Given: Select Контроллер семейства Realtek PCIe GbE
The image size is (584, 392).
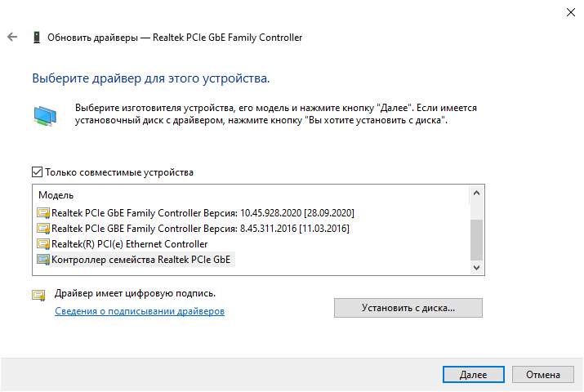Looking at the screenshot, I should point(141,260).
